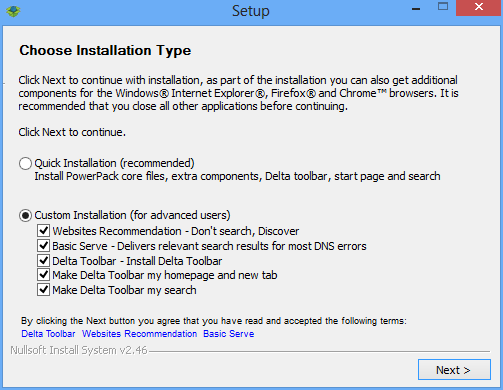The image size is (503, 390).
Task: Open the Websites Recommendation terms link
Action: coord(140,334)
